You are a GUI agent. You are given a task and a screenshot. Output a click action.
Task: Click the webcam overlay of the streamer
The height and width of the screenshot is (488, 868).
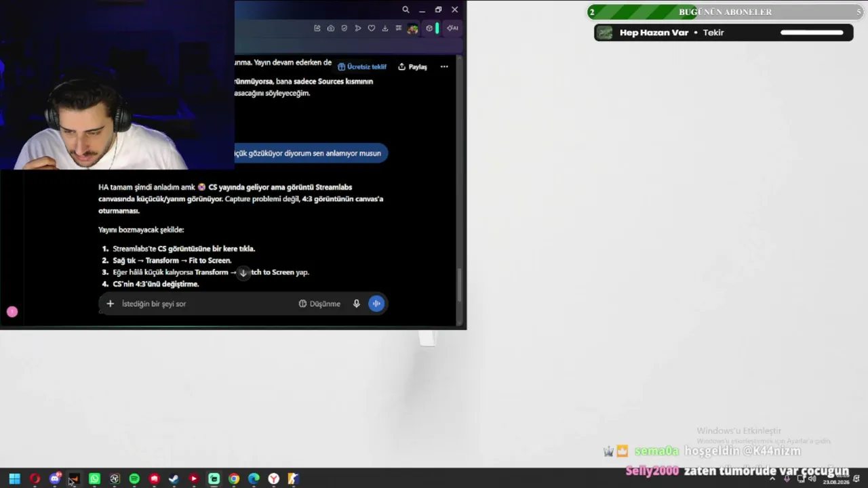(x=117, y=85)
